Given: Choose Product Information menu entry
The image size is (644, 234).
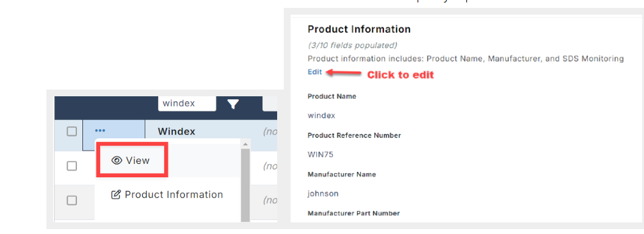Looking at the screenshot, I should click(x=167, y=194).
